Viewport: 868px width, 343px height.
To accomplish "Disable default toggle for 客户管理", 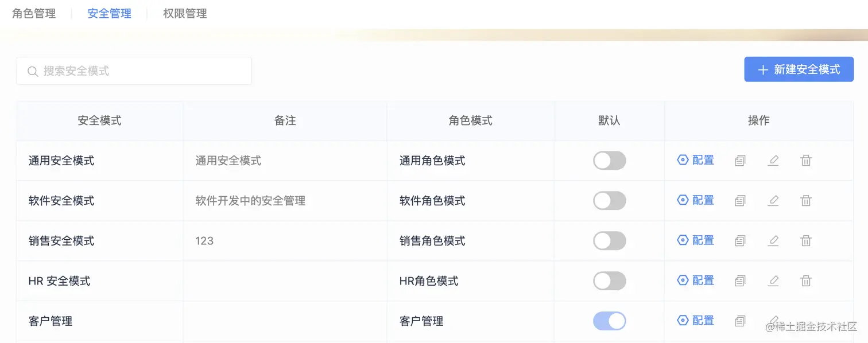I will [609, 321].
